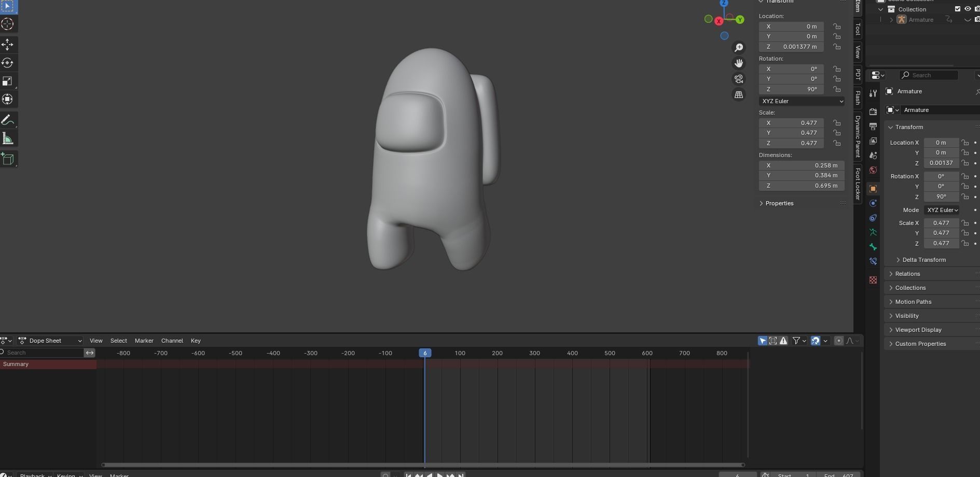The width and height of the screenshot is (980, 477).
Task: Pick the Annotate pencil tool
Action: click(x=8, y=120)
